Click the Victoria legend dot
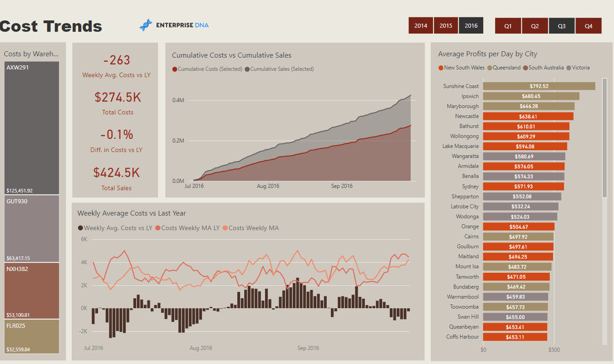The width and height of the screenshot is (614, 364). (569, 68)
